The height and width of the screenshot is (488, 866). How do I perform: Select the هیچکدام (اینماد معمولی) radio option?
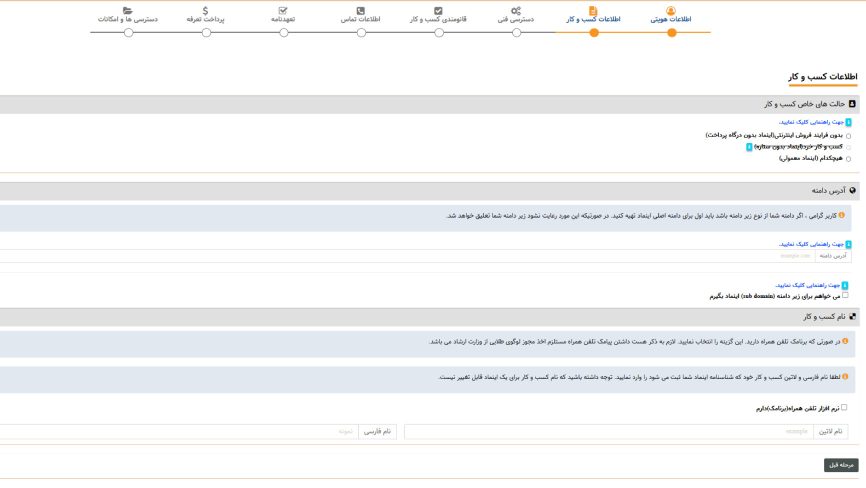(849, 158)
